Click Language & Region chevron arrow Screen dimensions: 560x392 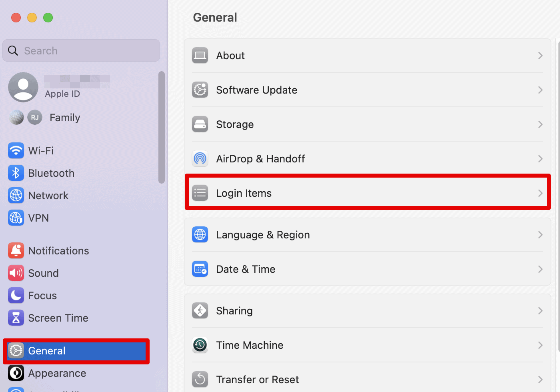pyautogui.click(x=540, y=235)
